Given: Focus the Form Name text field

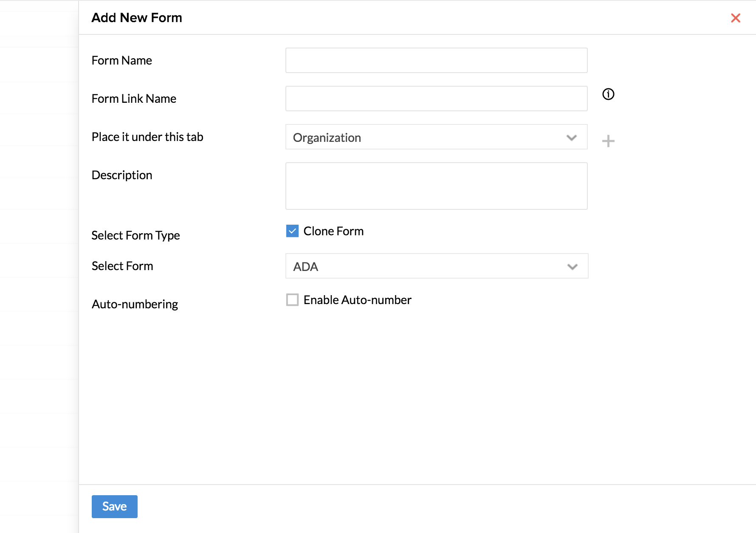Looking at the screenshot, I should pyautogui.click(x=436, y=60).
